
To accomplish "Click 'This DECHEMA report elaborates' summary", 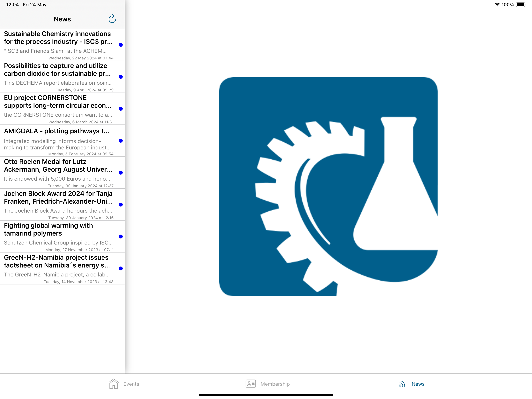I will click(x=58, y=83).
